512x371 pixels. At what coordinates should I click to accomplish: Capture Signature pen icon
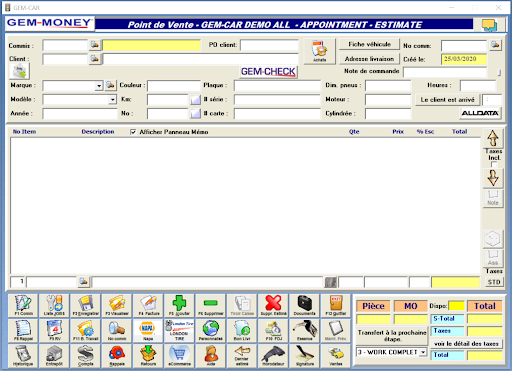pyautogui.click(x=304, y=356)
